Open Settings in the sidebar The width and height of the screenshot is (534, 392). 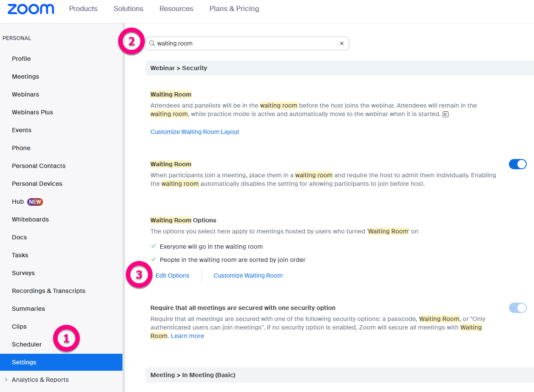pyautogui.click(x=24, y=362)
